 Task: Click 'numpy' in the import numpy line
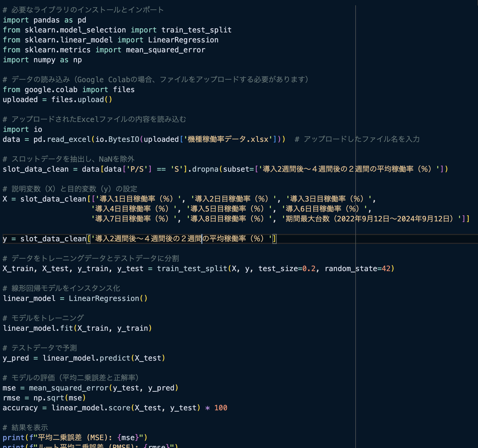click(44, 60)
